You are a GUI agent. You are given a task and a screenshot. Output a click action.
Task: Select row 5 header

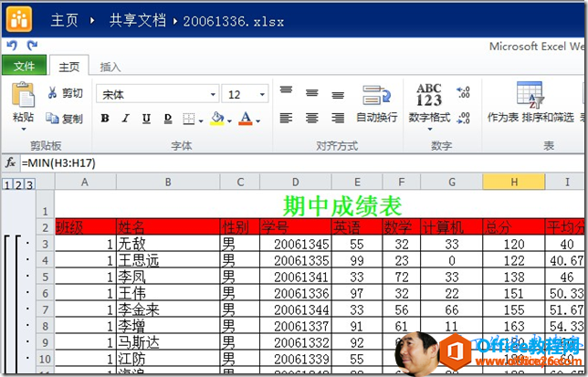pos(45,277)
